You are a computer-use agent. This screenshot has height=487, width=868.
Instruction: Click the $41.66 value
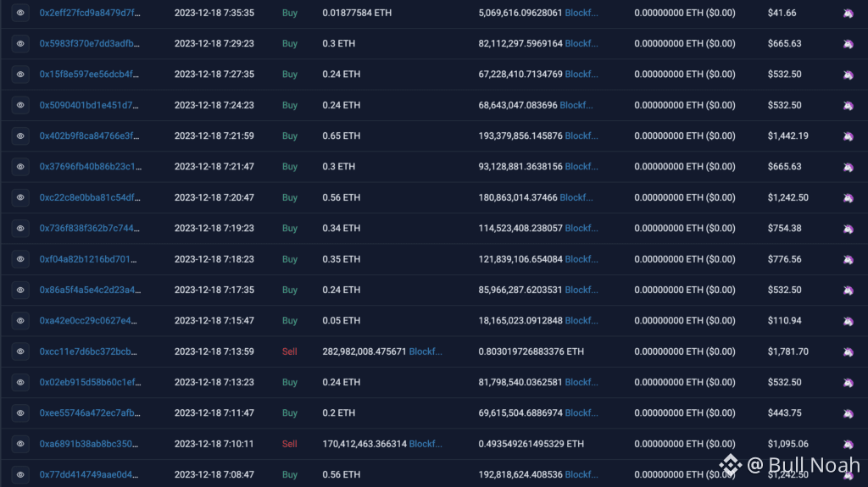coord(782,13)
